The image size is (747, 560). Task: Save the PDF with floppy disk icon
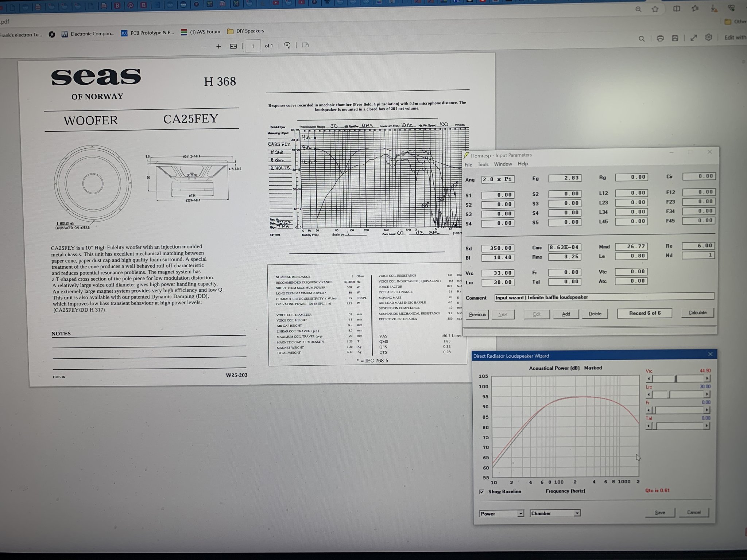pos(675,38)
